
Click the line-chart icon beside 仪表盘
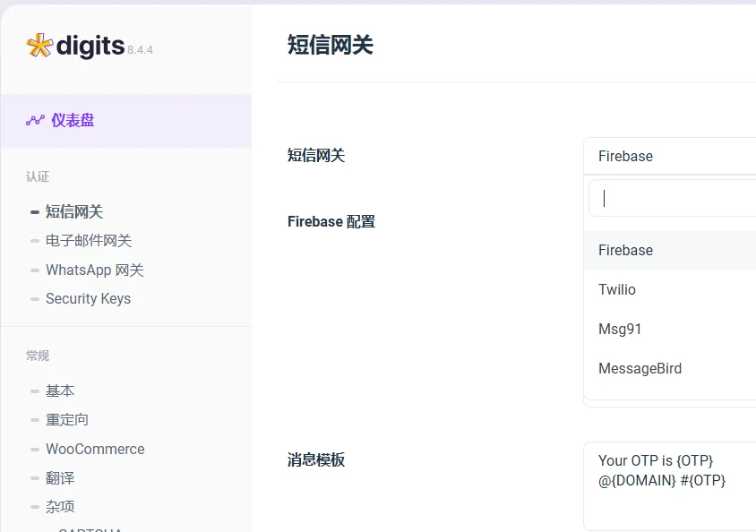pyautogui.click(x=34, y=119)
